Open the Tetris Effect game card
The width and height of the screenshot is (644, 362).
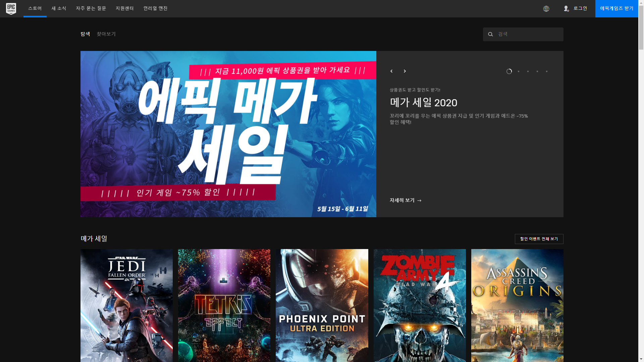click(x=224, y=305)
